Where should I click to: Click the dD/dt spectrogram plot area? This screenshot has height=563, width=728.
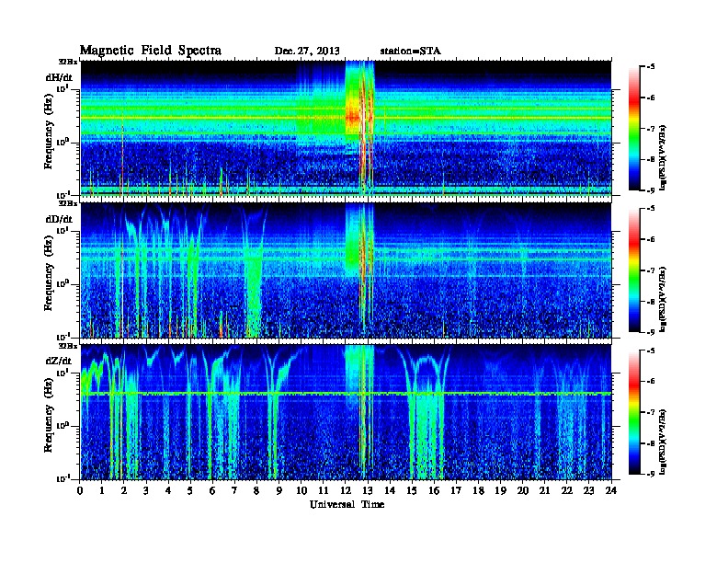click(346, 270)
